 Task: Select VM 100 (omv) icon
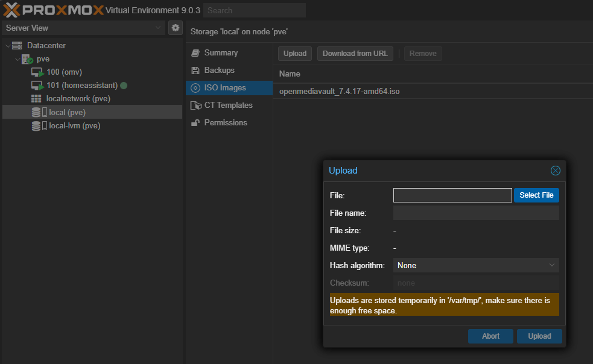click(37, 72)
